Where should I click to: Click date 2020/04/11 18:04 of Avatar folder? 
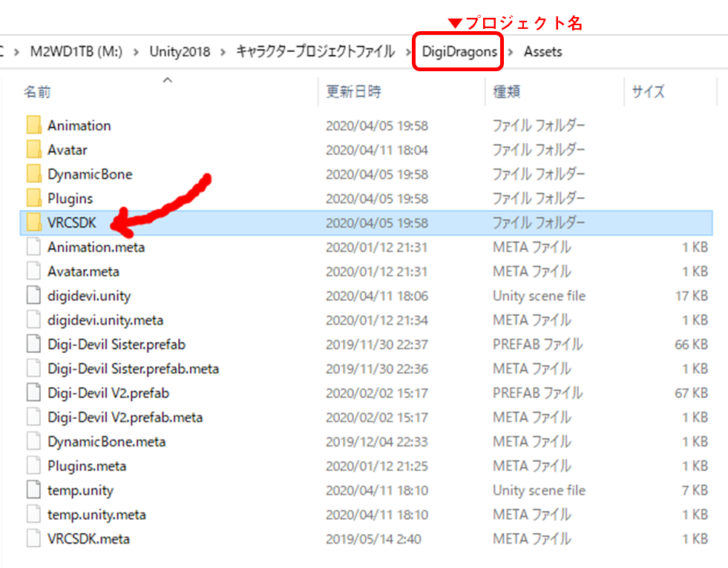point(376,150)
